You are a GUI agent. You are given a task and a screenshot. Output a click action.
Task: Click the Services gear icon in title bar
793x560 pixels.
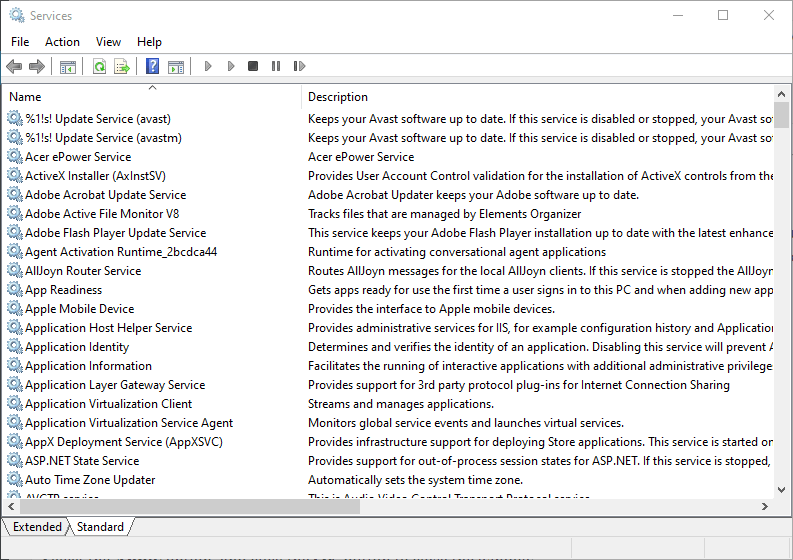tap(17, 16)
